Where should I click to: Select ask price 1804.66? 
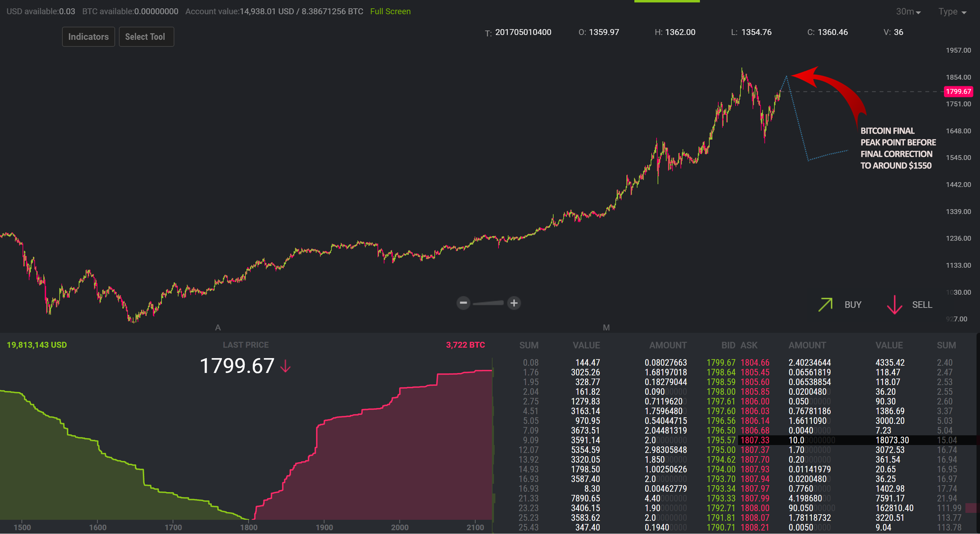(x=755, y=362)
